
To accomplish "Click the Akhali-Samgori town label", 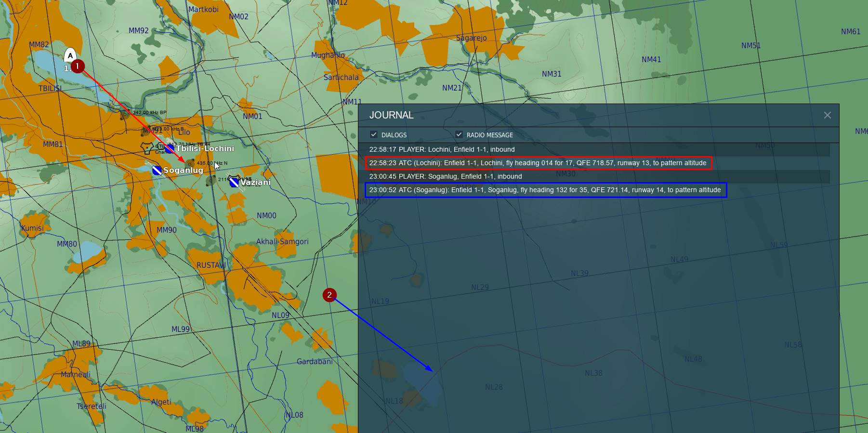I will (282, 241).
